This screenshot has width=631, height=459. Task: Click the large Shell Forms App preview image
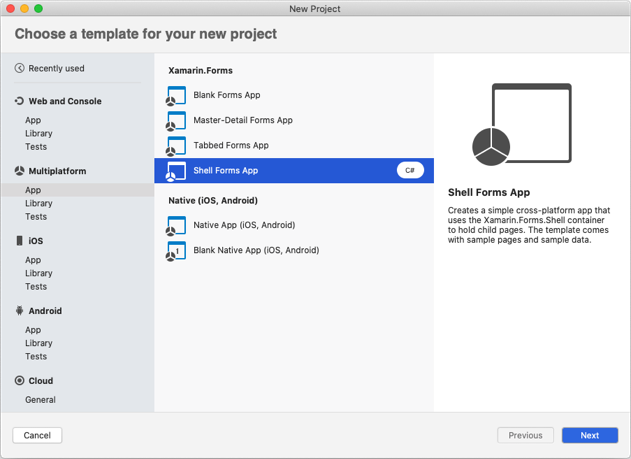(521, 124)
